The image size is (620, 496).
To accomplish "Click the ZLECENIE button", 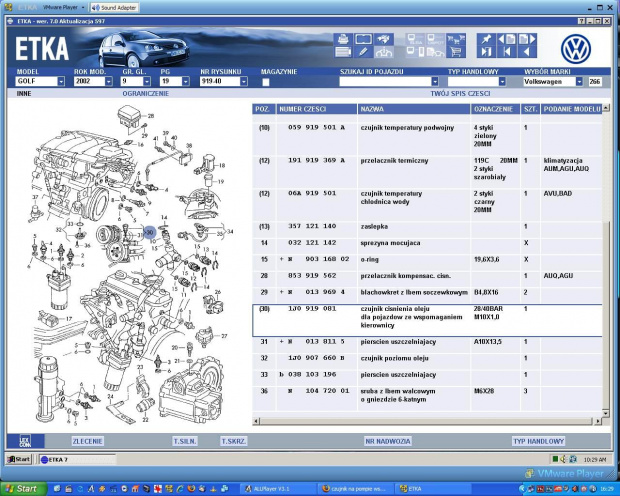I will [x=87, y=441].
